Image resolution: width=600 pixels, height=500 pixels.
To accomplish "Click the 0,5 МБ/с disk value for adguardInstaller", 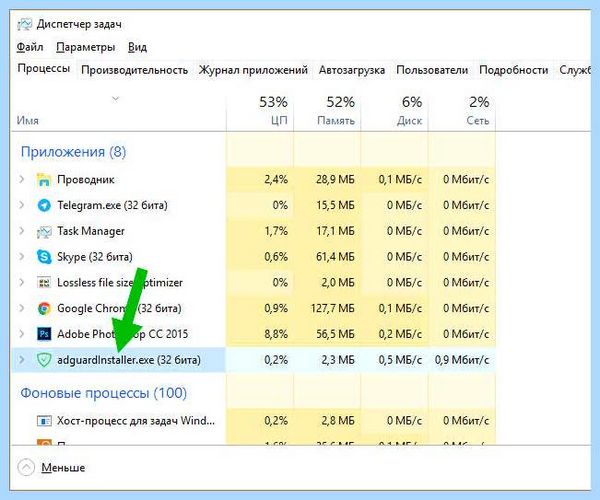I will pos(400,360).
